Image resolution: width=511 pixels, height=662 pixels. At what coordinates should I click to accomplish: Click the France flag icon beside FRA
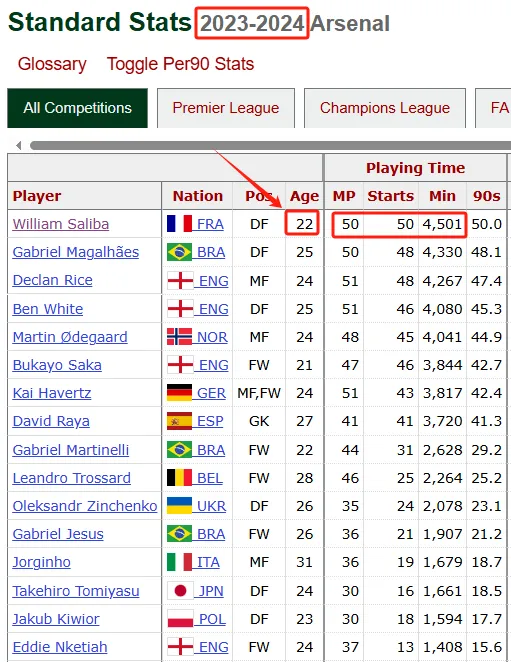click(179, 224)
